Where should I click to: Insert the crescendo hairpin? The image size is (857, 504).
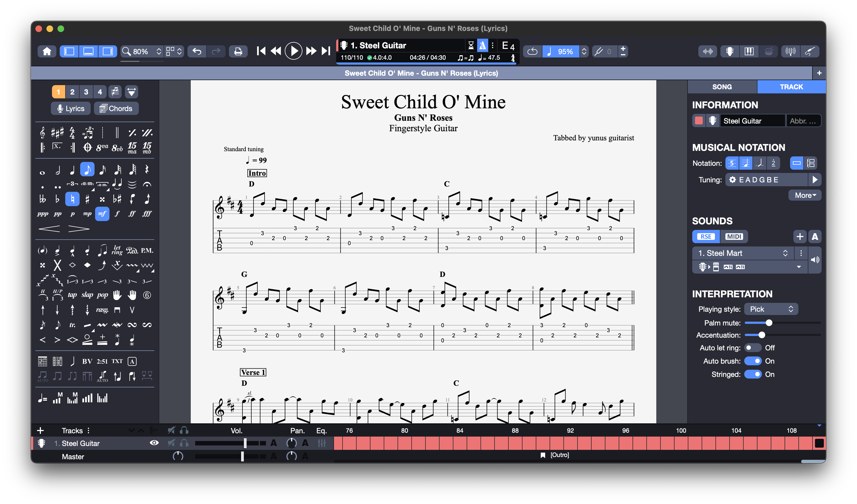pos(49,229)
